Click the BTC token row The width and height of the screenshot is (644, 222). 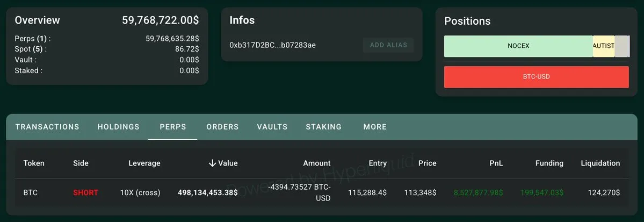pyautogui.click(x=31, y=192)
